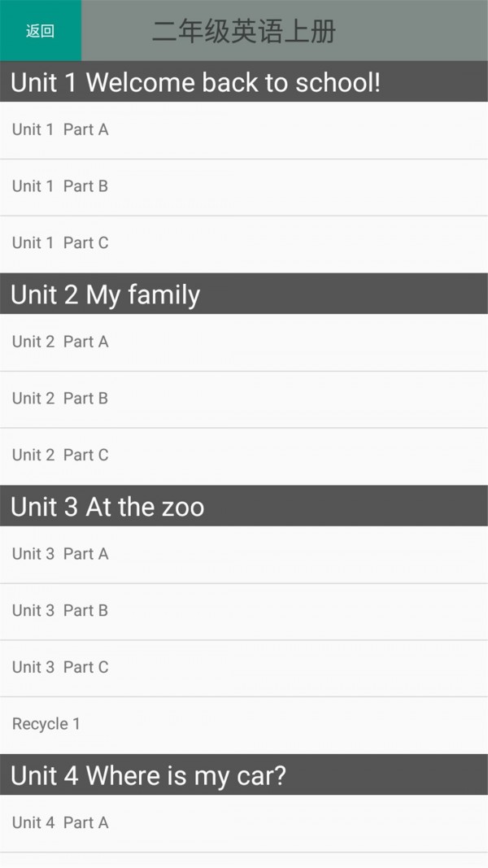This screenshot has width=488, height=868.
Task: Open Unit 2 Part A lesson
Action: [60, 342]
